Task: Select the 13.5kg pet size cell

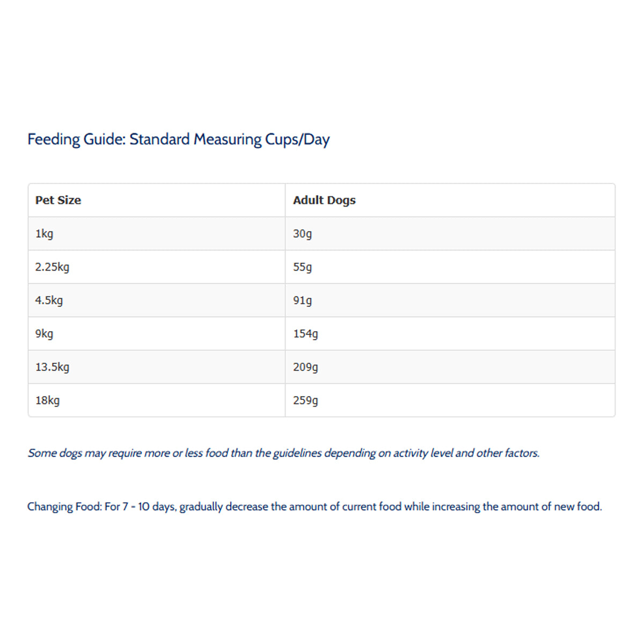Action: pos(52,367)
